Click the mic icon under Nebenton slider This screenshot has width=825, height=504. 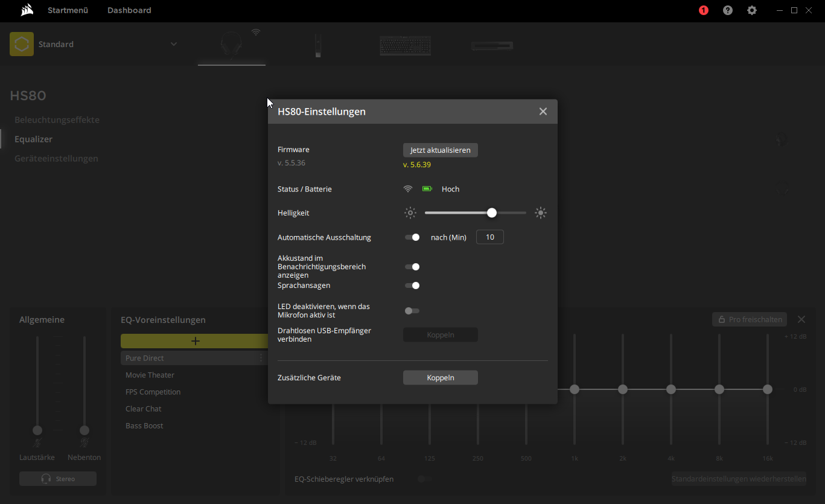point(84,443)
